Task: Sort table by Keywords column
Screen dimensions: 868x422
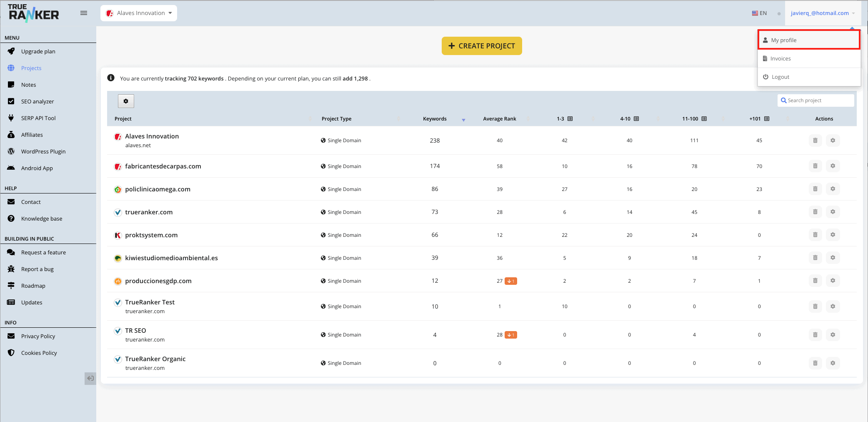Action: pyautogui.click(x=435, y=119)
